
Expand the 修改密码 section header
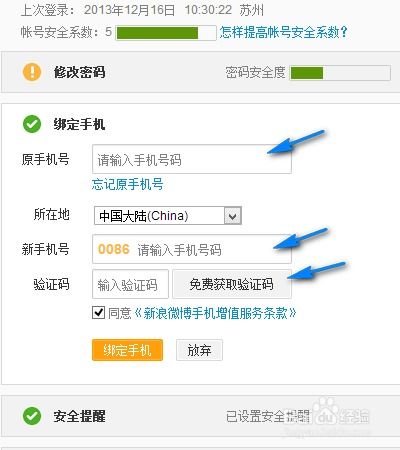[x=201, y=72]
